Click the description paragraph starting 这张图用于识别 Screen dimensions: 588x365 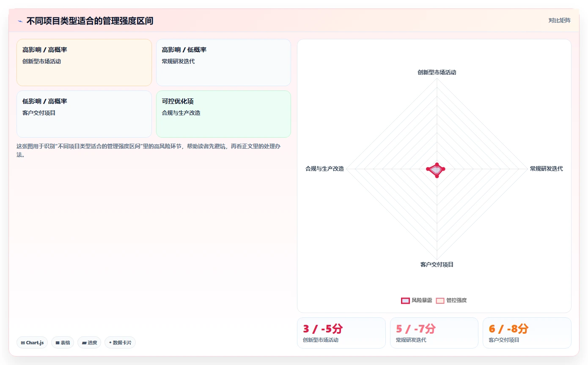coord(149,150)
